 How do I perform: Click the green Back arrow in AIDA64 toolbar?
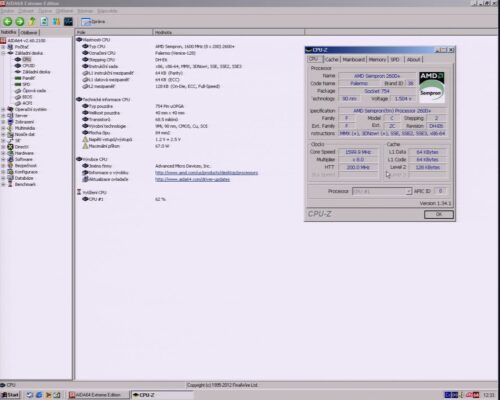pyautogui.click(x=8, y=22)
